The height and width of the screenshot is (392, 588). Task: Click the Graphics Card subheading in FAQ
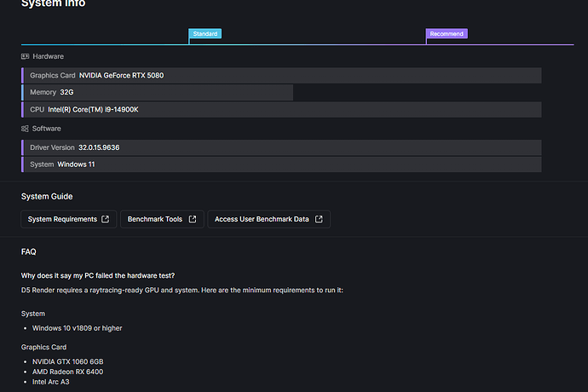point(43,348)
